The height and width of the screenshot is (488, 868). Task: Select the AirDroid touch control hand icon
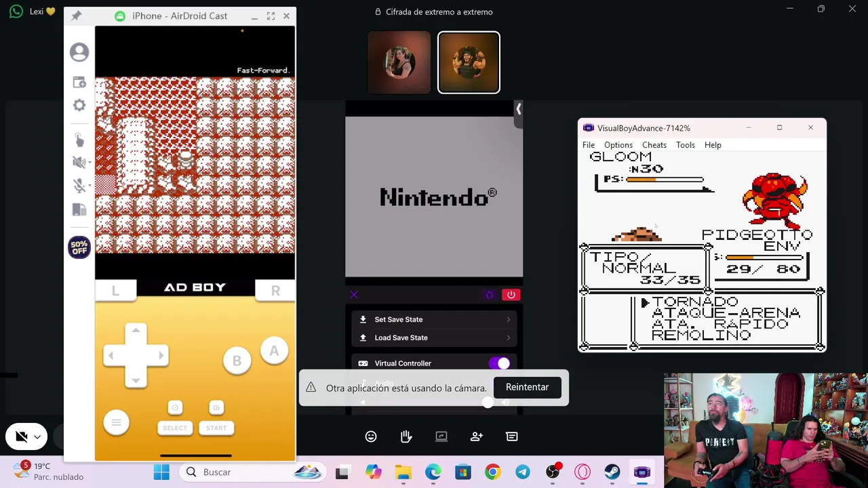click(x=79, y=139)
